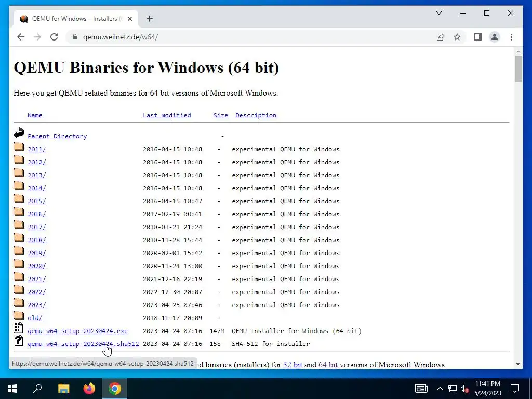Click the Parent Directory back-arrow icon

(19, 132)
